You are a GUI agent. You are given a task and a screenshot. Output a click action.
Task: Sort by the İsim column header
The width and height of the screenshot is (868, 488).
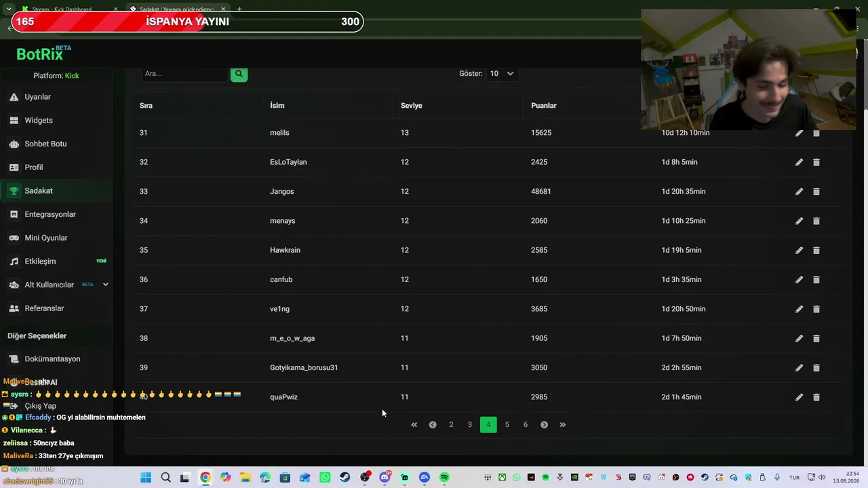277,106
